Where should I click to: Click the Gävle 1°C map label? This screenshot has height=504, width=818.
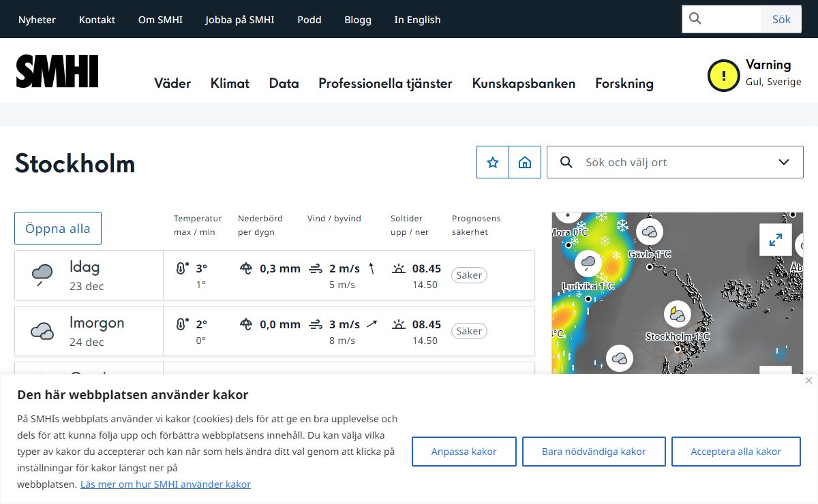(650, 254)
